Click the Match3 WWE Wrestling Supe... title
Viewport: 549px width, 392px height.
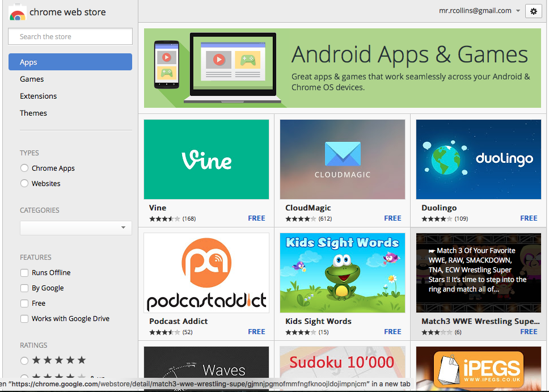(x=480, y=321)
